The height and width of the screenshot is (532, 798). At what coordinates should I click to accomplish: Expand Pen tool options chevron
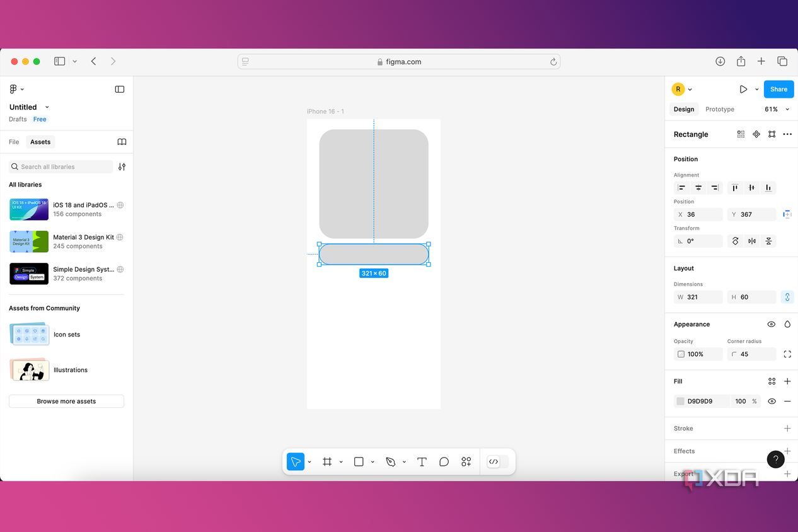(x=404, y=462)
